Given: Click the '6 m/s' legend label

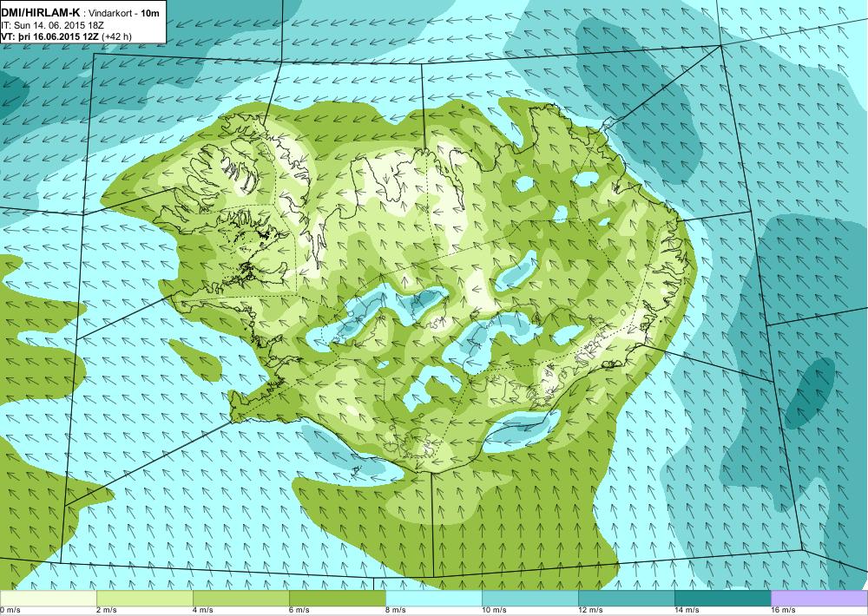Looking at the screenshot, I should tap(299, 611).
